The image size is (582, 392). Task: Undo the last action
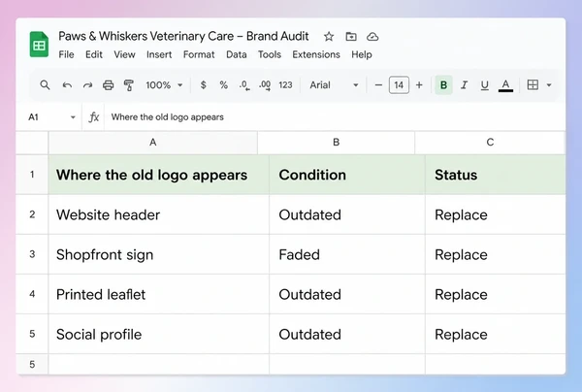coord(67,85)
